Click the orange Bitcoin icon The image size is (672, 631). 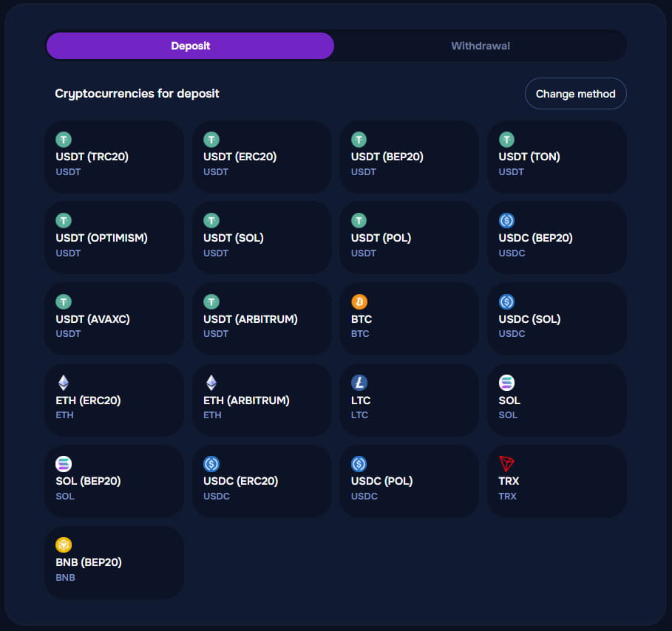(359, 301)
